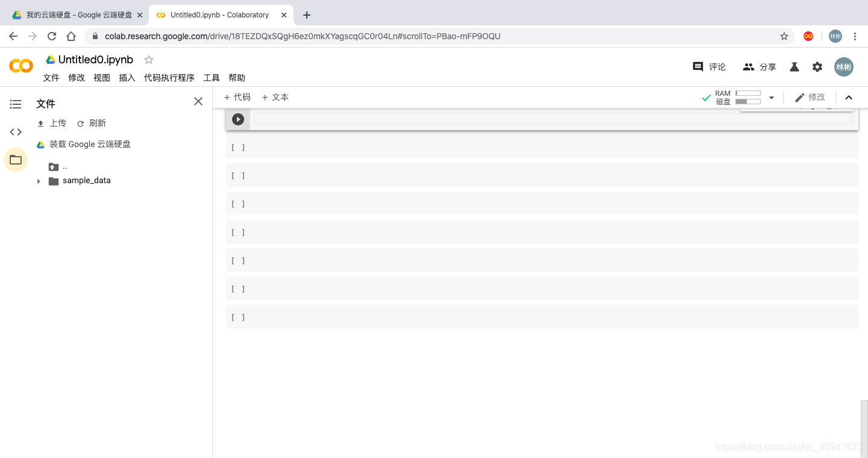Star the Untitled0.ipynb notebook

click(x=148, y=59)
